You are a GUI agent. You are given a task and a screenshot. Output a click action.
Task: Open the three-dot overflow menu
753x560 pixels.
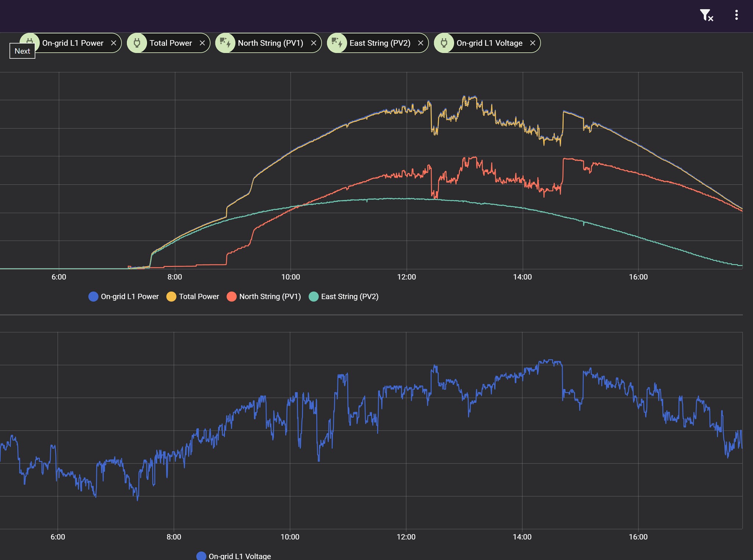click(736, 15)
